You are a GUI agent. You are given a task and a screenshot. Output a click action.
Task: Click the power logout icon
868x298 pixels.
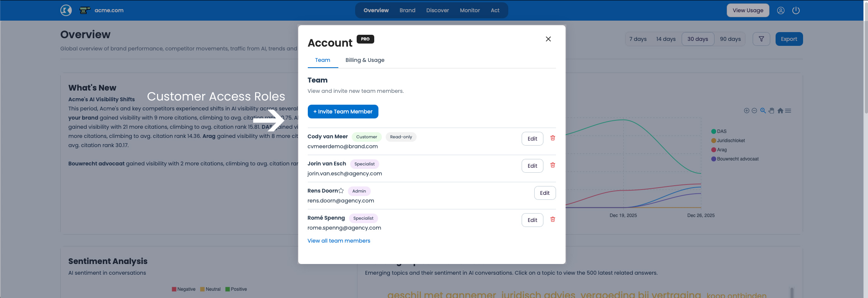(x=796, y=11)
